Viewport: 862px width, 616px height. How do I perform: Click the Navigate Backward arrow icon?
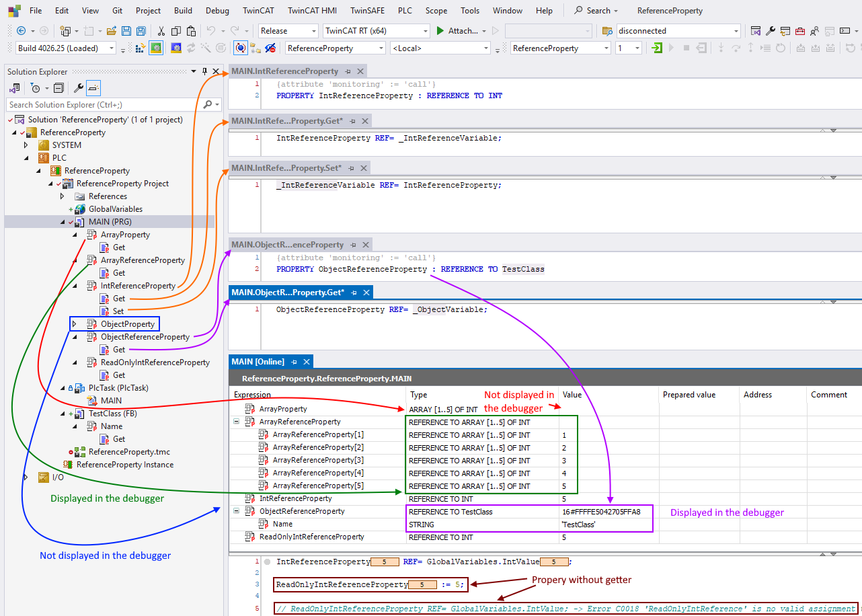(x=21, y=31)
